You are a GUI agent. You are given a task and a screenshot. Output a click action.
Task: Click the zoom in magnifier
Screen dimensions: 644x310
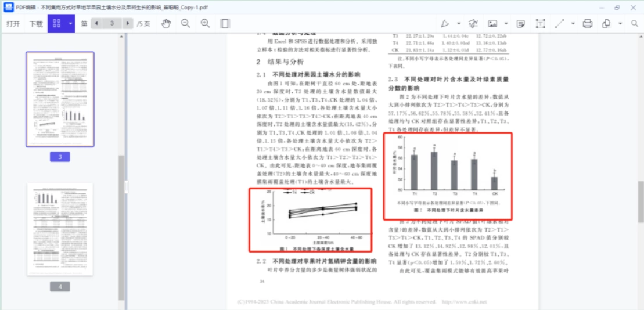click(205, 24)
